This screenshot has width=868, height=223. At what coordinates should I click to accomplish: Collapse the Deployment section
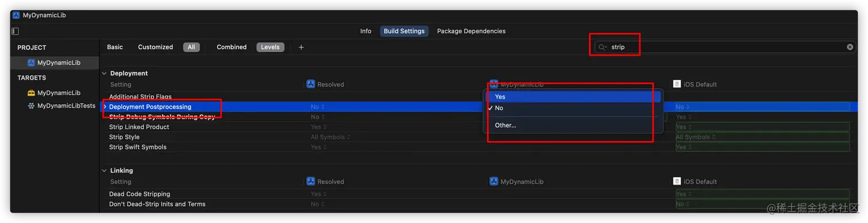point(104,73)
